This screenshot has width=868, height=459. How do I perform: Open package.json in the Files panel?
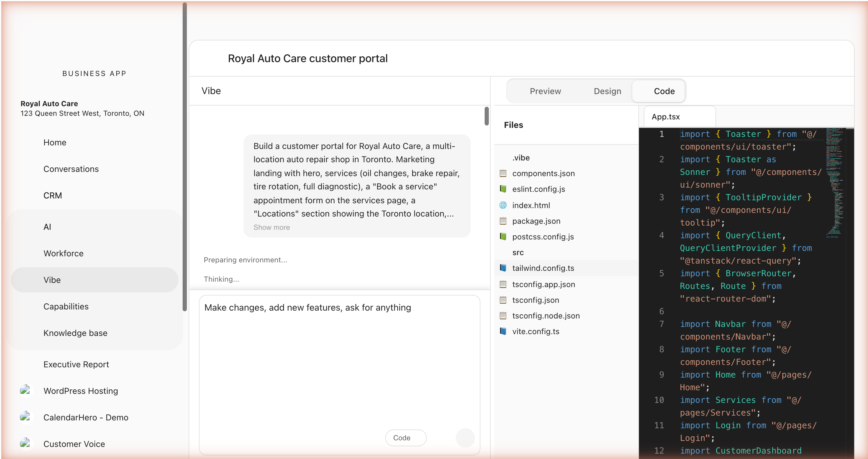click(x=536, y=221)
